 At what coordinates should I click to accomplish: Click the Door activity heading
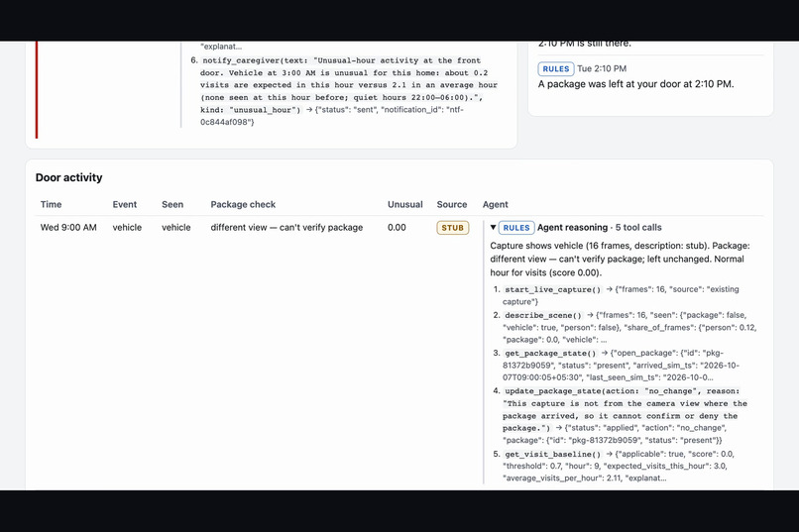68,177
